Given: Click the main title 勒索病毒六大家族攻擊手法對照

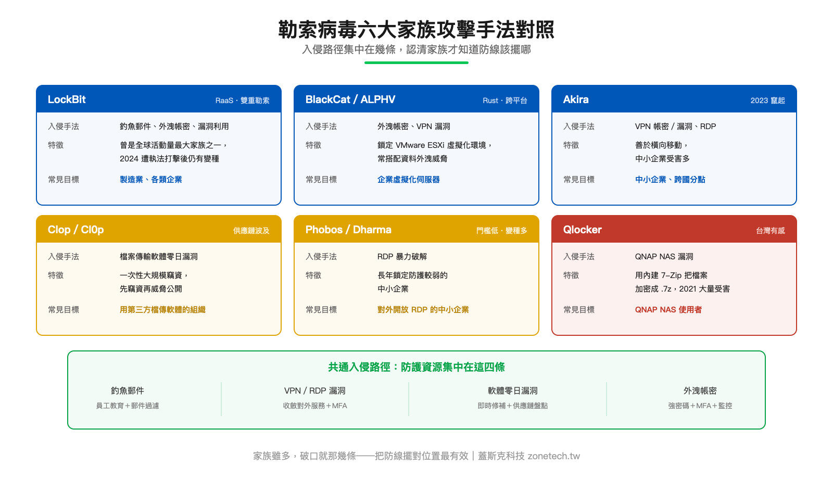Looking at the screenshot, I should click(x=416, y=29).
